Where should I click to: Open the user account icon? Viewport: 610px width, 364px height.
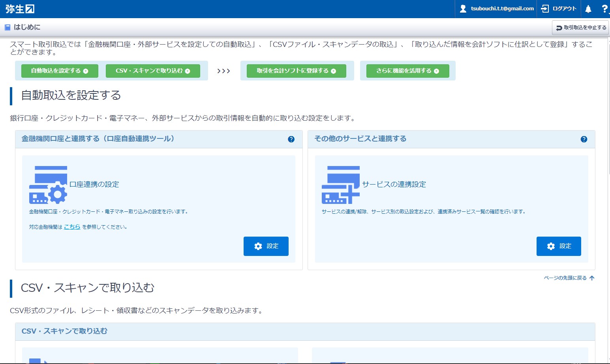[x=463, y=9]
